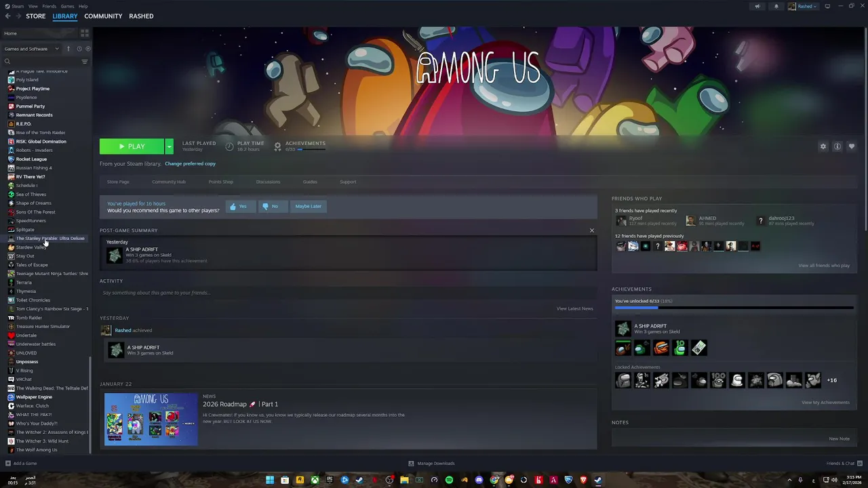Open the Help menu
This screenshot has height=488, width=868.
point(83,6)
